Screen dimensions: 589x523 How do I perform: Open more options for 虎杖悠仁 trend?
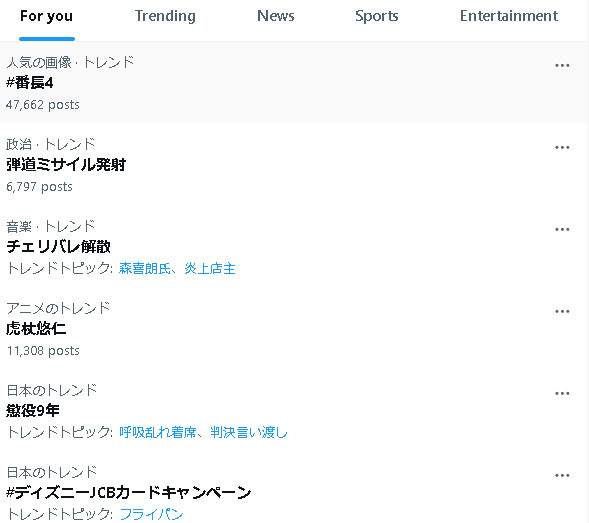pos(562,311)
